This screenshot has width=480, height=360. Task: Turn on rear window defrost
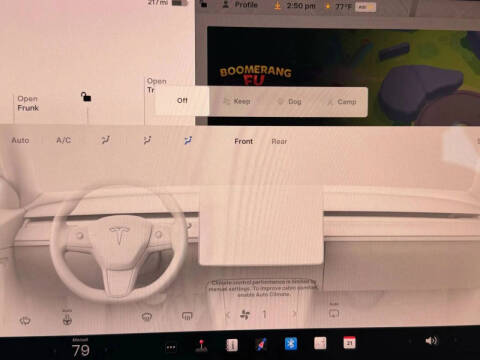pos(187,316)
